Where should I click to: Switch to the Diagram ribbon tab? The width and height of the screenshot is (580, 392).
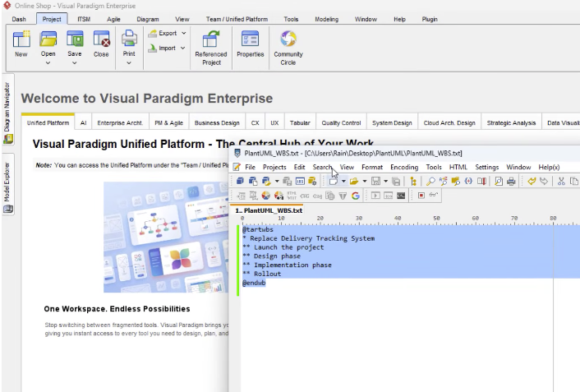[x=148, y=19]
